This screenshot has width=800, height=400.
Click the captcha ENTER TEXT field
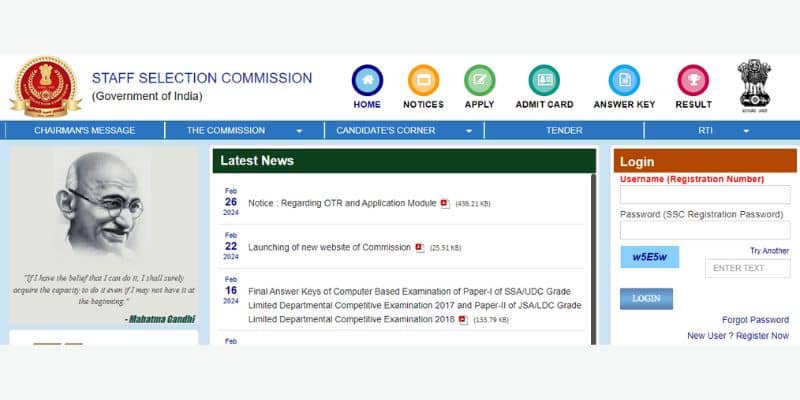click(x=747, y=268)
